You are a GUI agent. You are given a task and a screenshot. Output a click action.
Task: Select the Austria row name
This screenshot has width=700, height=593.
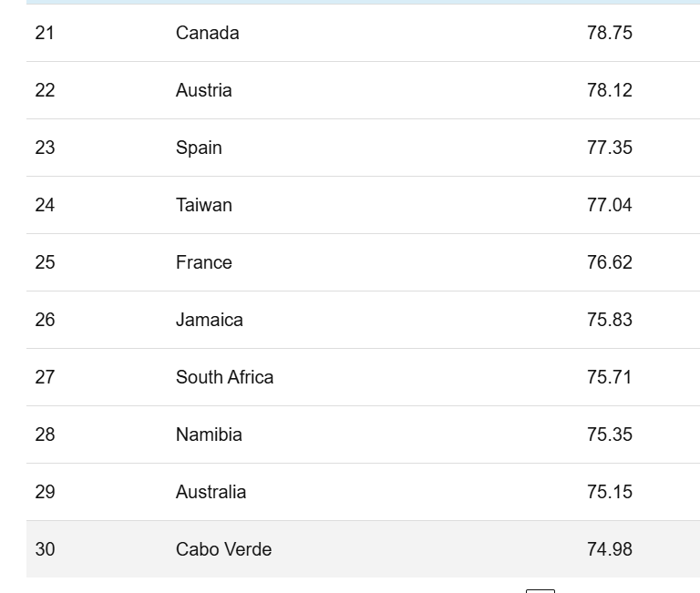click(x=204, y=90)
